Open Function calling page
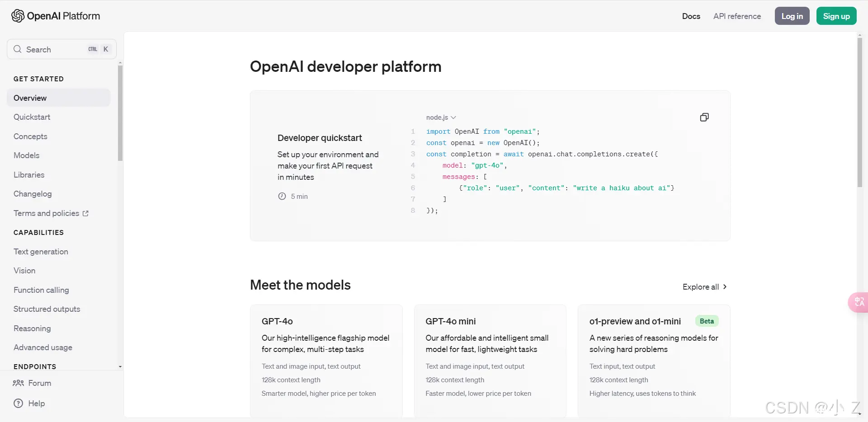The width and height of the screenshot is (868, 422). (x=41, y=290)
